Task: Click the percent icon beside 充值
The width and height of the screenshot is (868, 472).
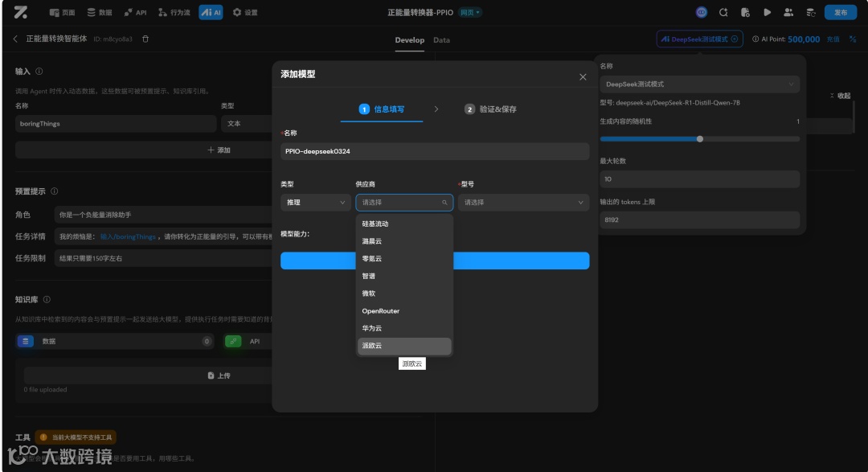Action: (x=853, y=39)
